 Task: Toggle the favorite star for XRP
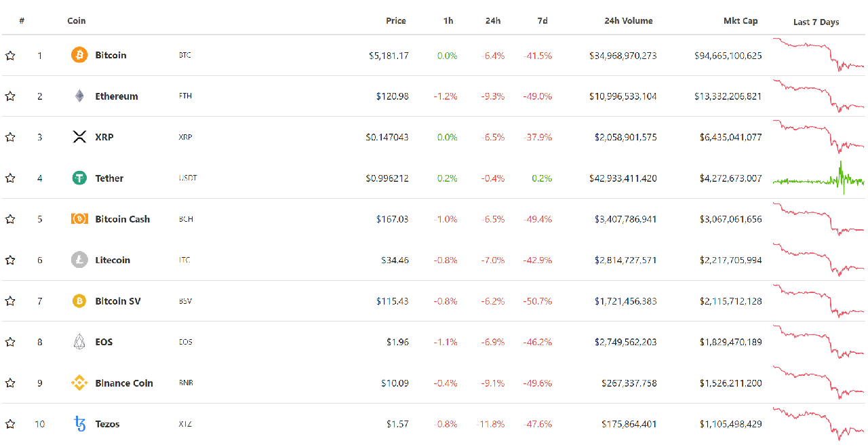coord(10,137)
